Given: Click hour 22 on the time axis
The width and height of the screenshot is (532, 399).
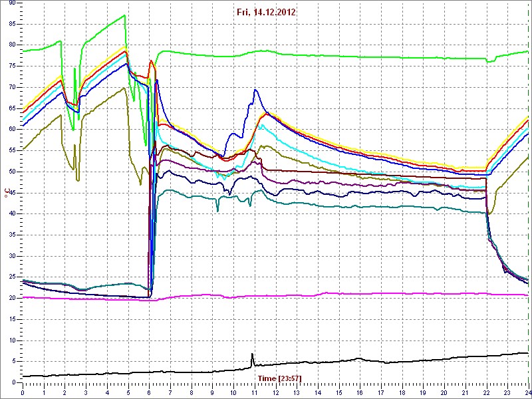Looking at the screenshot, I should [x=487, y=392].
